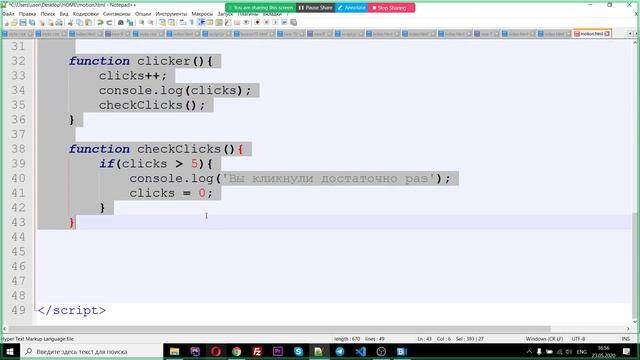This screenshot has height=360, width=640.
Task: Show hidden tray icons chevron
Action: [x=529, y=351]
